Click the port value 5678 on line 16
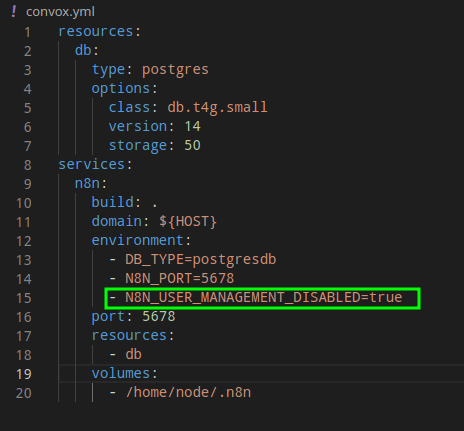Viewport: 464px width, 431px height. (x=159, y=316)
